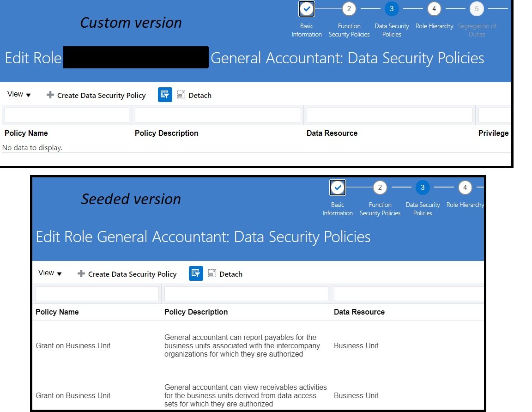Image resolution: width=532 pixels, height=412 pixels.
Task: Select first Grant on Business Unit policy row
Action: click(73, 345)
